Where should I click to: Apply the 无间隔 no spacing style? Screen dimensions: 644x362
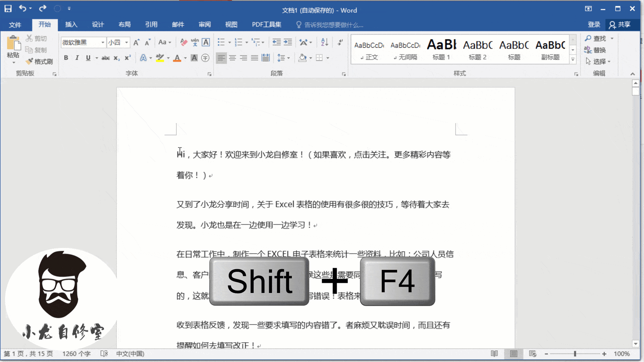pos(405,50)
